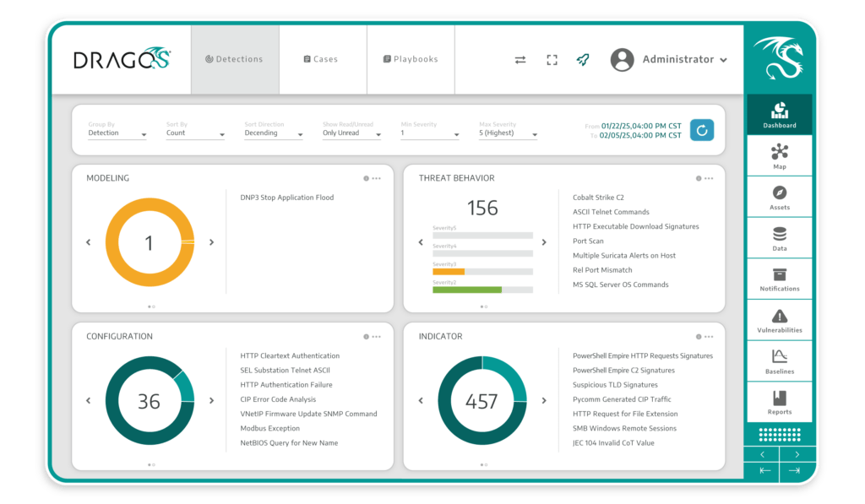This screenshot has width=865, height=504.
Task: Click the To date 02/05/25 value
Action: [640, 135]
